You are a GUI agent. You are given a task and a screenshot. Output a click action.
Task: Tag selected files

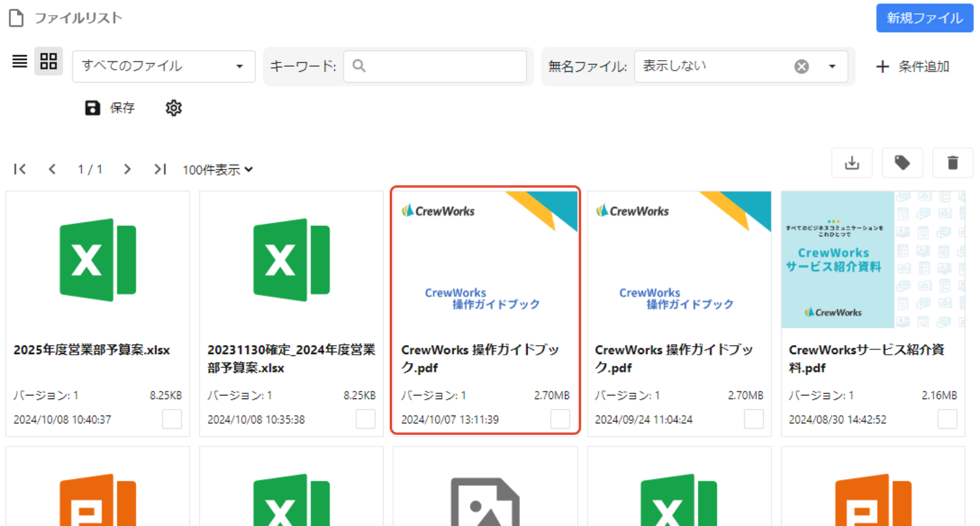point(902,163)
